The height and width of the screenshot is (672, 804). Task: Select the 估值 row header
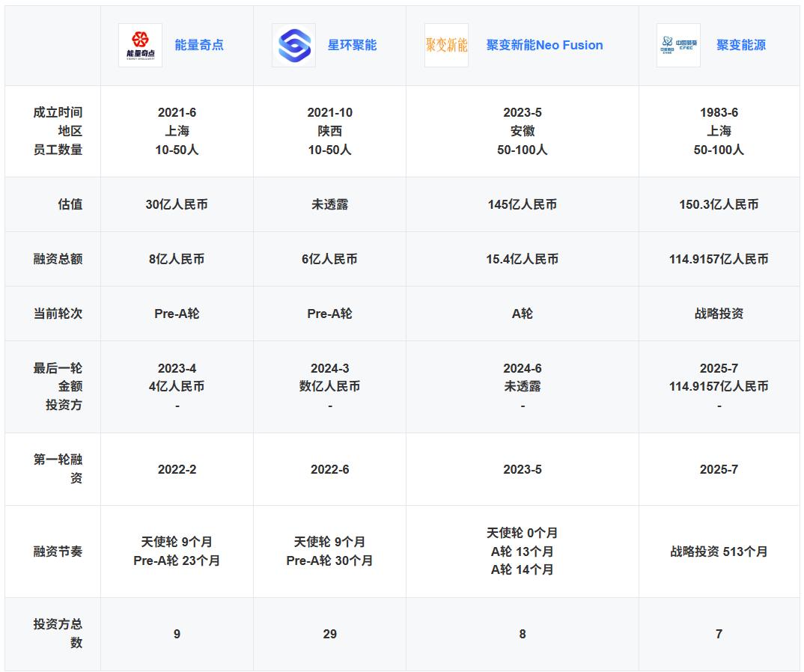(70, 204)
